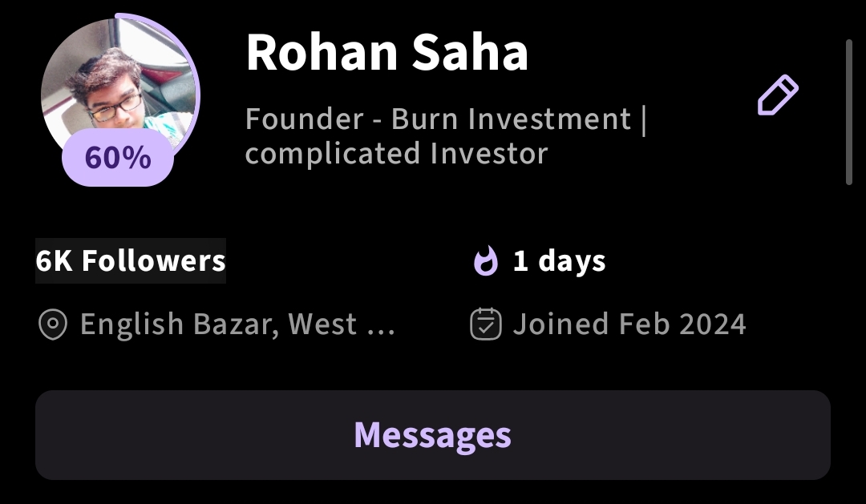The image size is (866, 504).
Task: Select the Rohan Saha name heading
Action: (x=386, y=53)
